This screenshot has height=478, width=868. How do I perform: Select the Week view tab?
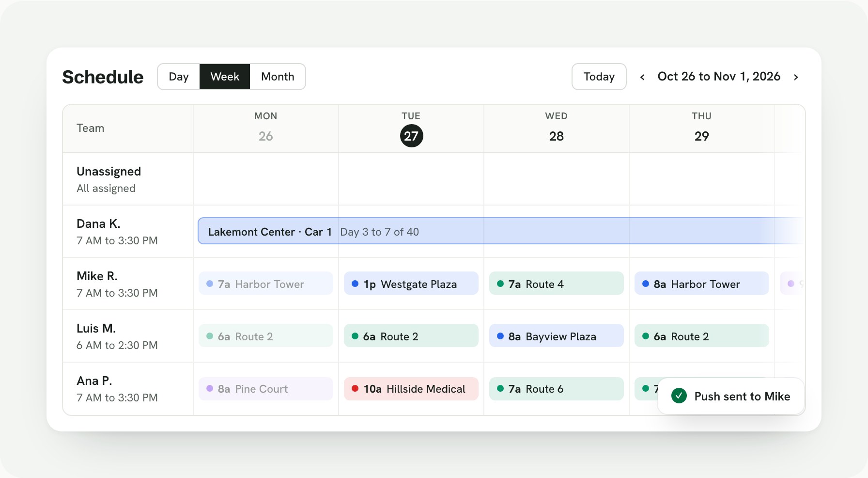click(x=225, y=77)
